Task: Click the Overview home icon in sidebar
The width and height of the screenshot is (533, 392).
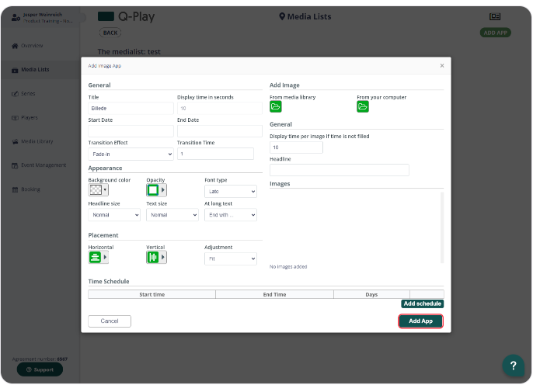Action: (x=15, y=46)
